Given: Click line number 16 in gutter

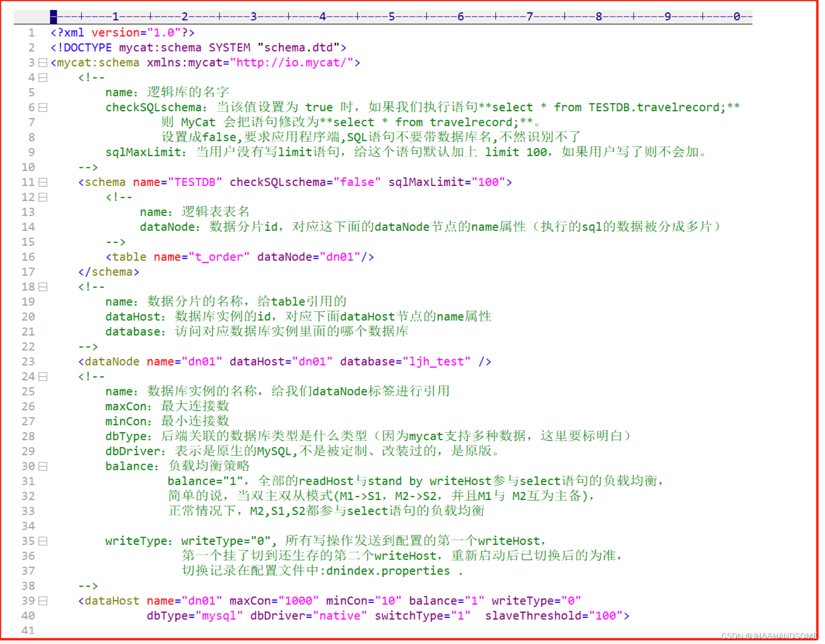Looking at the screenshot, I should point(28,257).
